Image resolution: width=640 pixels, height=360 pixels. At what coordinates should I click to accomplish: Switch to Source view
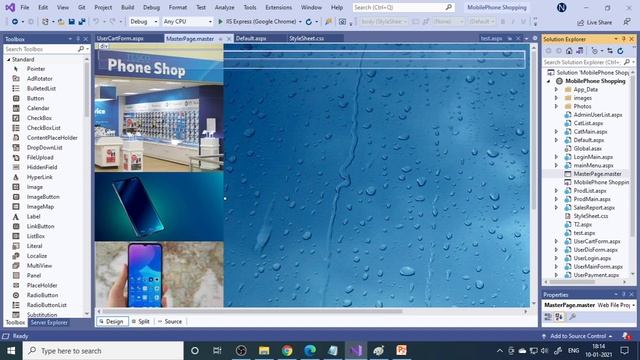pos(170,322)
